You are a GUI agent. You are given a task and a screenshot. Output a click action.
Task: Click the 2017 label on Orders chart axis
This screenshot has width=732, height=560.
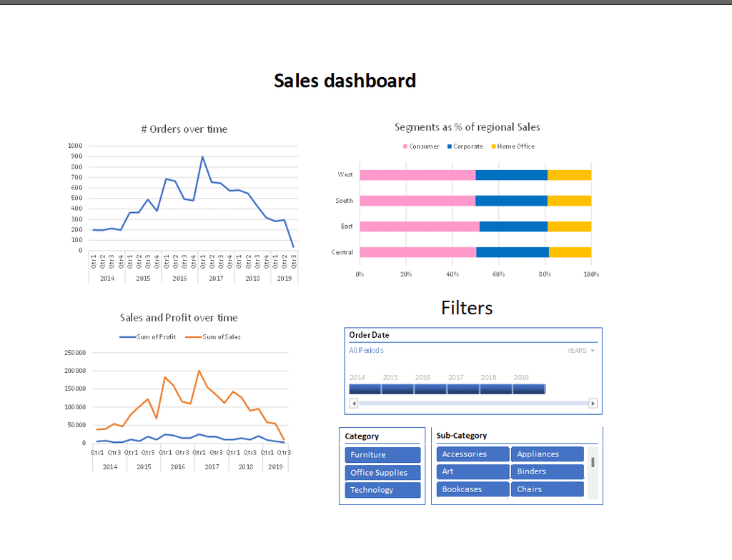216,278
